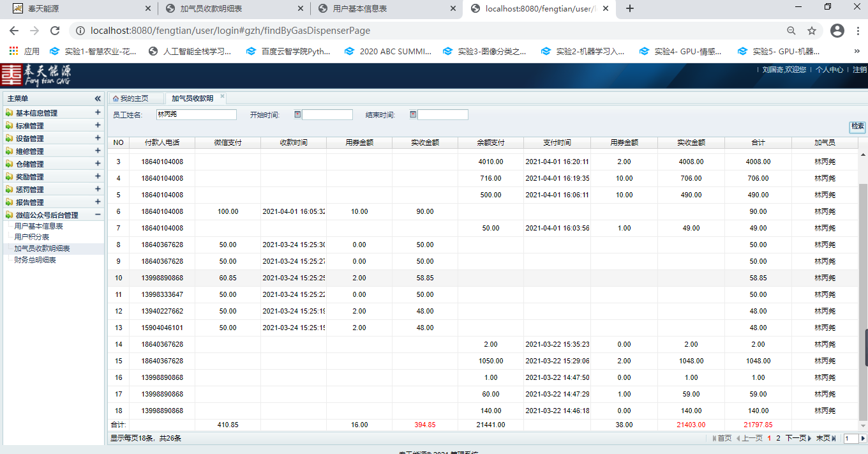Expand the 报告管理 menu section
The width and height of the screenshot is (868, 454).
click(98, 202)
